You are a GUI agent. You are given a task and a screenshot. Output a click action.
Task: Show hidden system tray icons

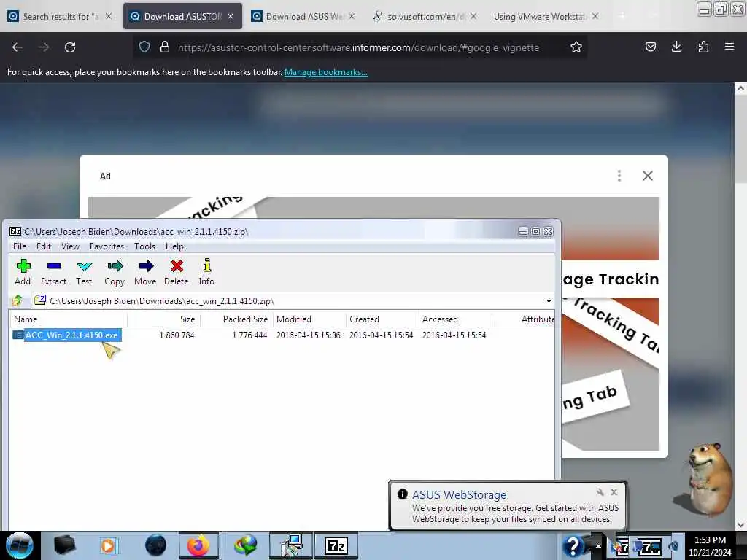[x=598, y=545]
